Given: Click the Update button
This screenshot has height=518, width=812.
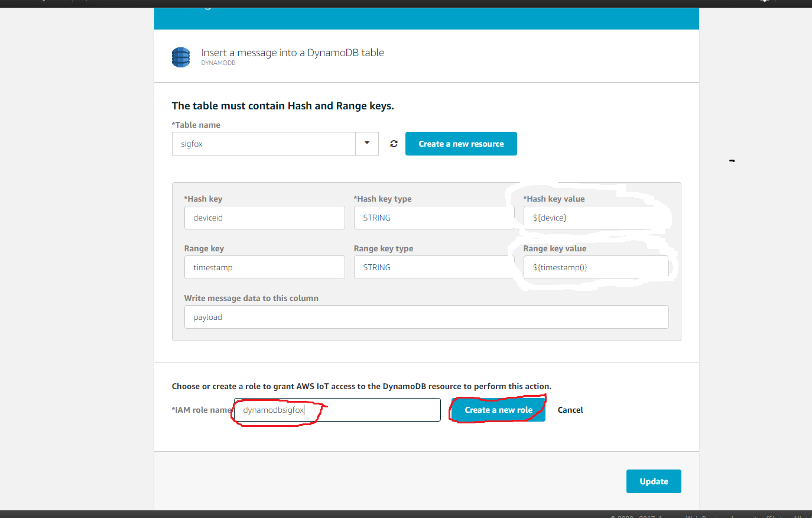Looking at the screenshot, I should click(654, 481).
